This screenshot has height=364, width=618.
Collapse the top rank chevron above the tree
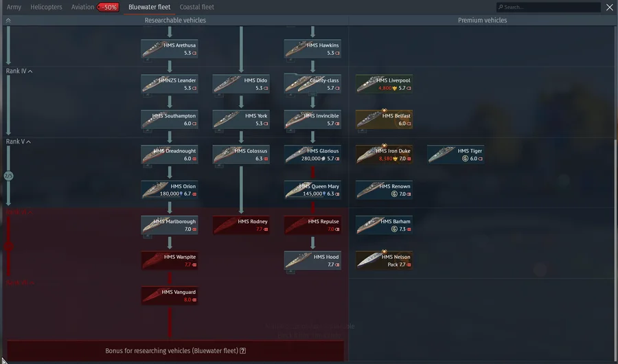(x=8, y=21)
